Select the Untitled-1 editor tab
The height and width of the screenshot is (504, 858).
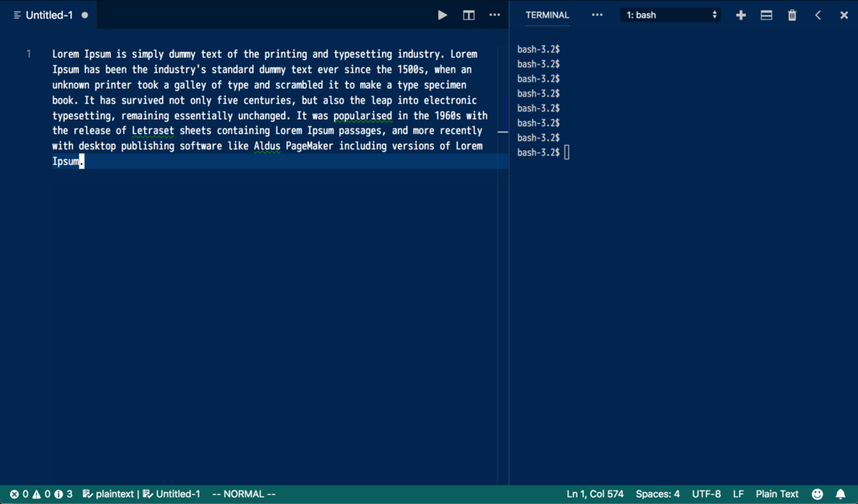tap(49, 15)
